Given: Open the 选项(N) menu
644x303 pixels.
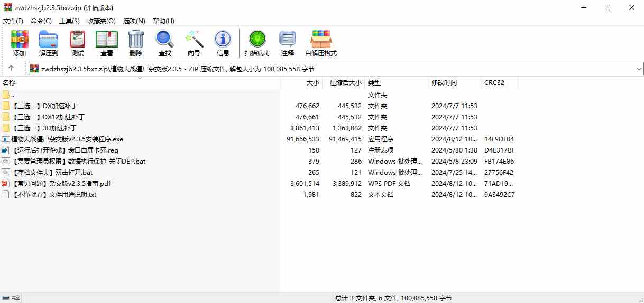Looking at the screenshot, I should click(x=134, y=21).
